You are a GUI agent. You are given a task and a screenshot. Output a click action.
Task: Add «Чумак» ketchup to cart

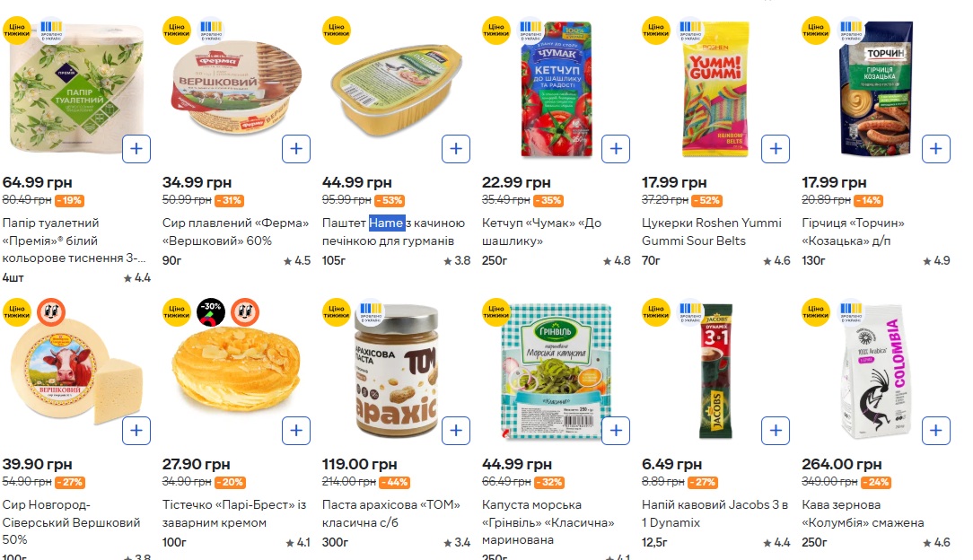coord(616,148)
